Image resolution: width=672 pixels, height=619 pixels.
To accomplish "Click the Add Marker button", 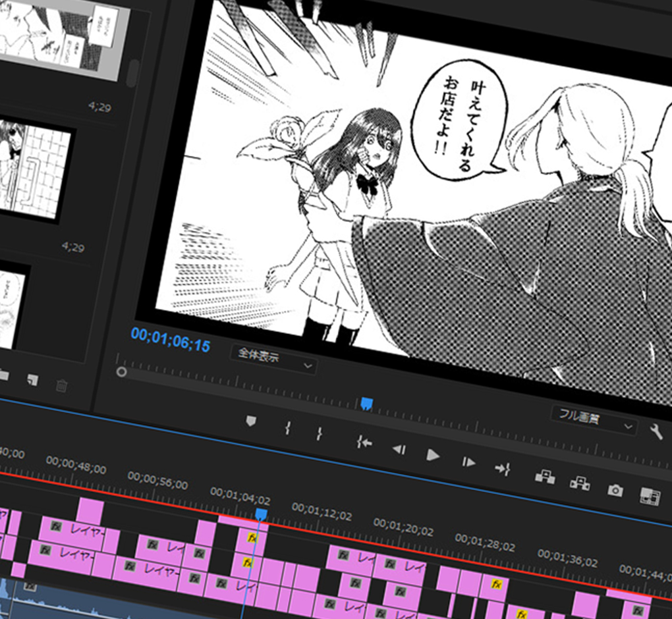I will point(251,421).
